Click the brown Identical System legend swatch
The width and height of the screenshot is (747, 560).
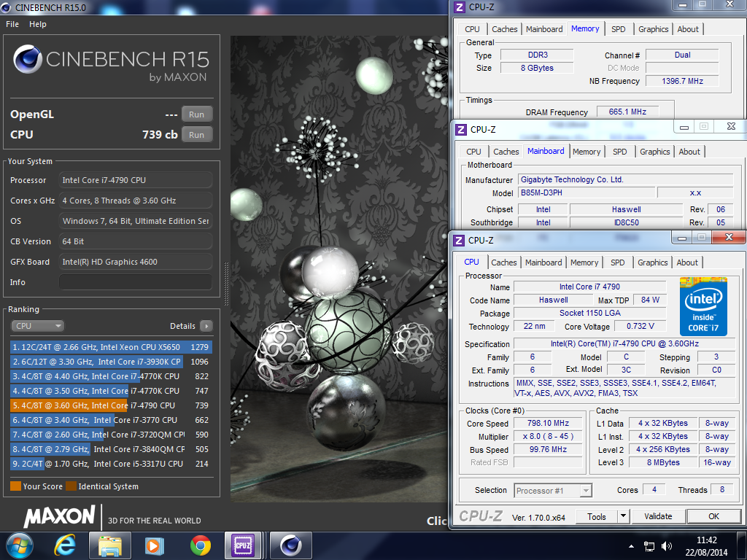71,486
